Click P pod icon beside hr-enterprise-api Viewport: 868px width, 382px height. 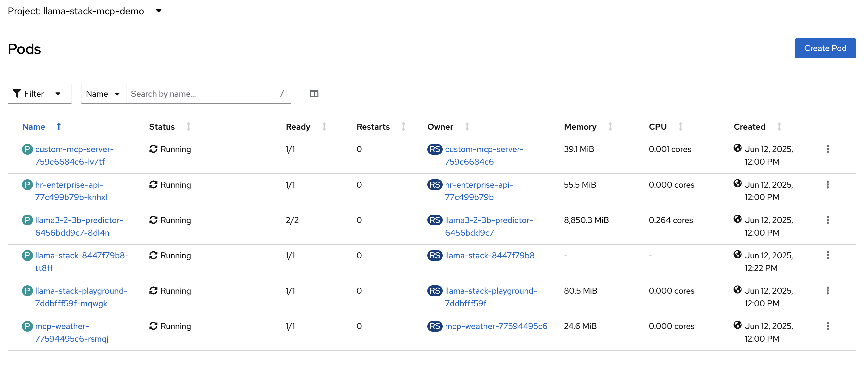(x=27, y=185)
